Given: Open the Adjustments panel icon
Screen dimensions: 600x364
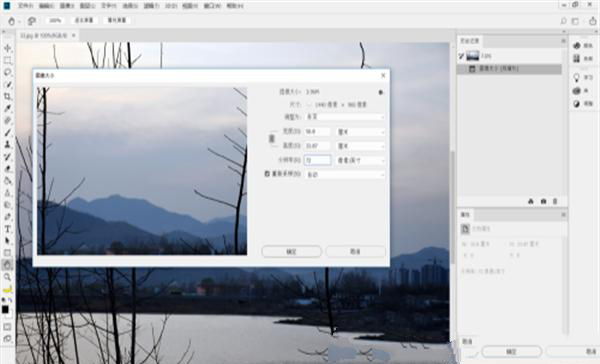Looking at the screenshot, I should click(x=577, y=104).
